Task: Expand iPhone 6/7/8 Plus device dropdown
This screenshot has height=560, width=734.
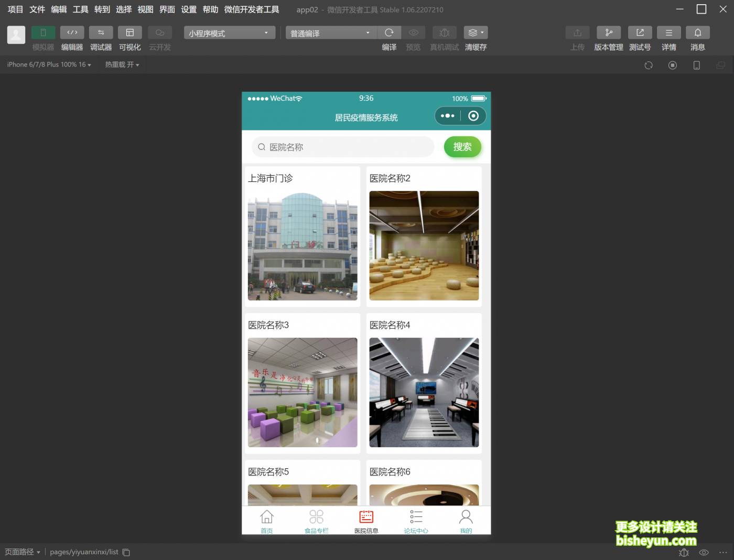Action: pyautogui.click(x=49, y=64)
